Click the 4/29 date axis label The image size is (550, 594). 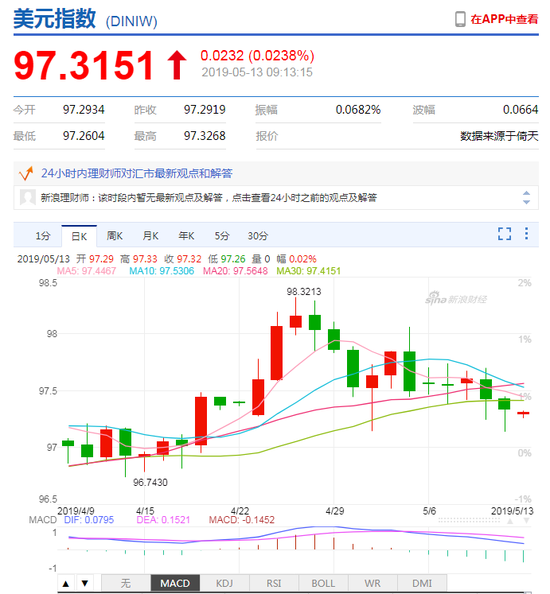coord(334,511)
